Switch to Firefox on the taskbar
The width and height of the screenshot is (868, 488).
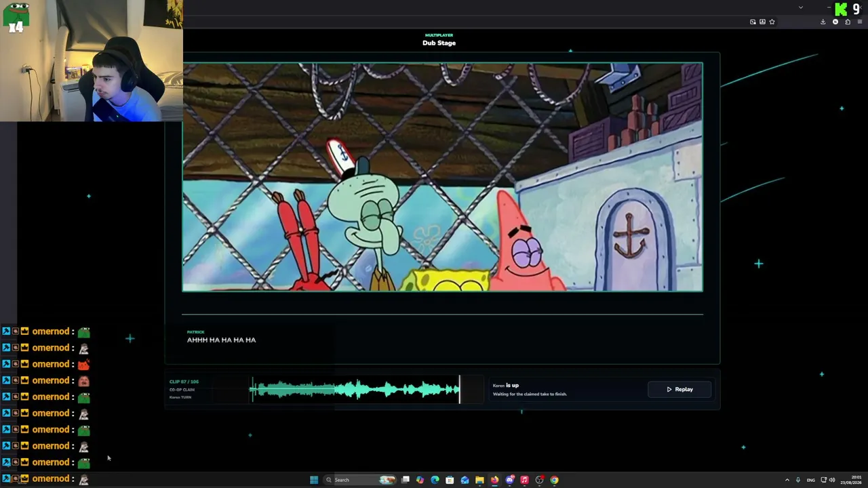tap(494, 480)
